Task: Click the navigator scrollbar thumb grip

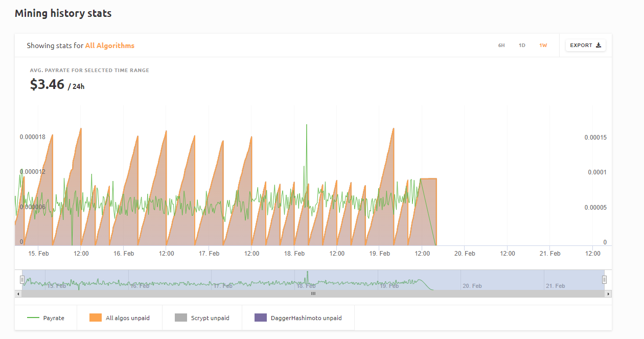Action: coord(313,294)
